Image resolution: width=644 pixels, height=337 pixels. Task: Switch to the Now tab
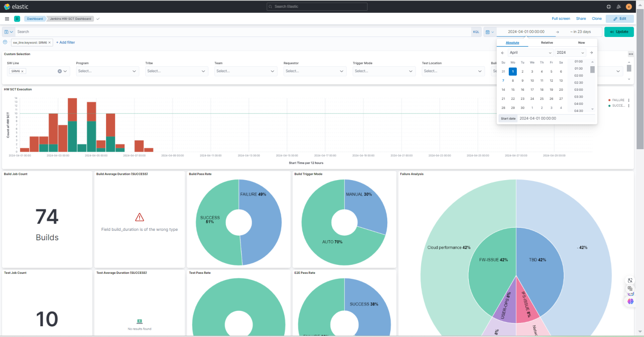(x=581, y=43)
